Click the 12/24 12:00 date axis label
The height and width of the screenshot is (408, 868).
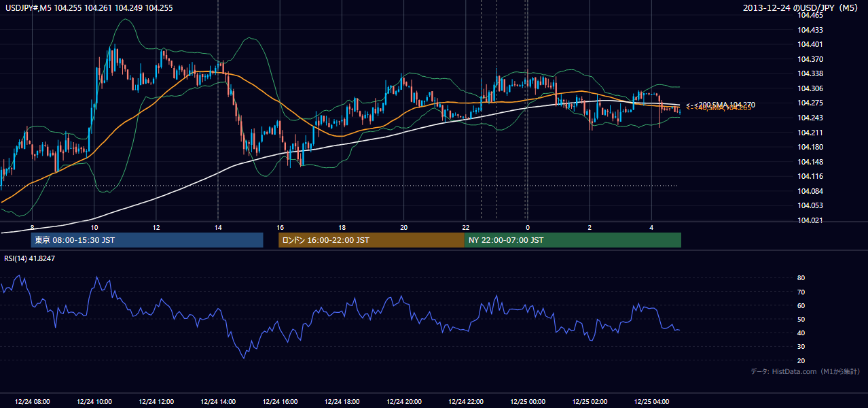(156, 401)
